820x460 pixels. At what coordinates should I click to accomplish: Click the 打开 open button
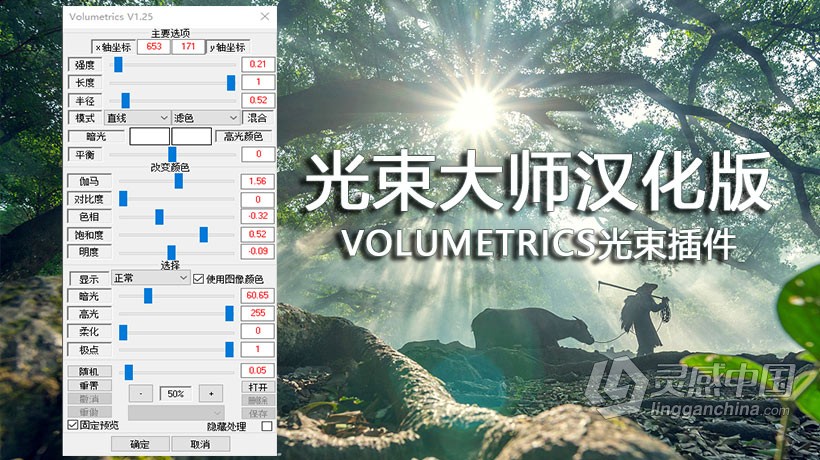(258, 387)
